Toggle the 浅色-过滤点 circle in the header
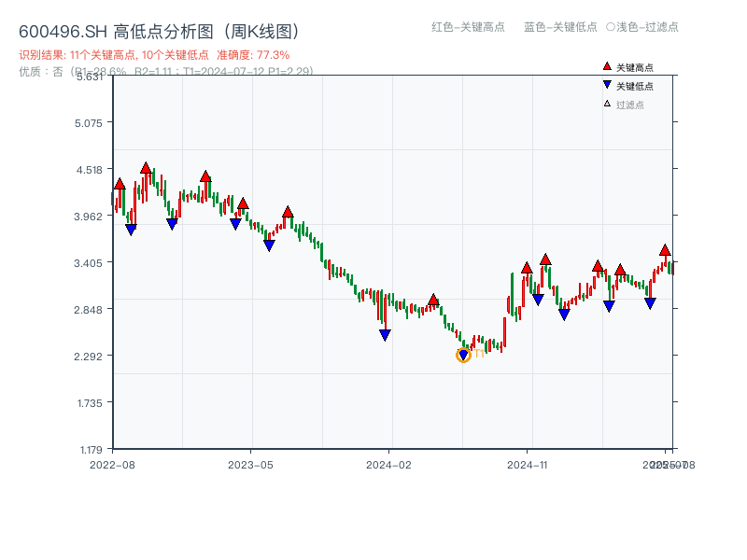The height and width of the screenshot is (560, 747). [611, 27]
